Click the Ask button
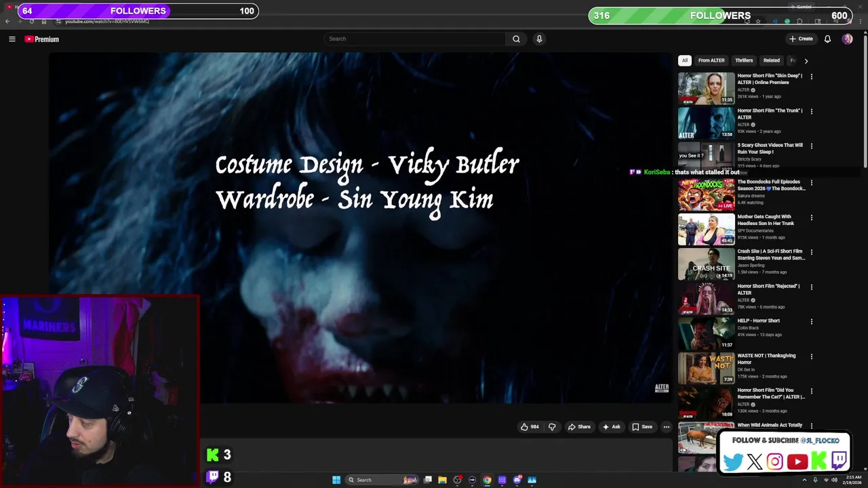The width and height of the screenshot is (868, 488). (611, 427)
